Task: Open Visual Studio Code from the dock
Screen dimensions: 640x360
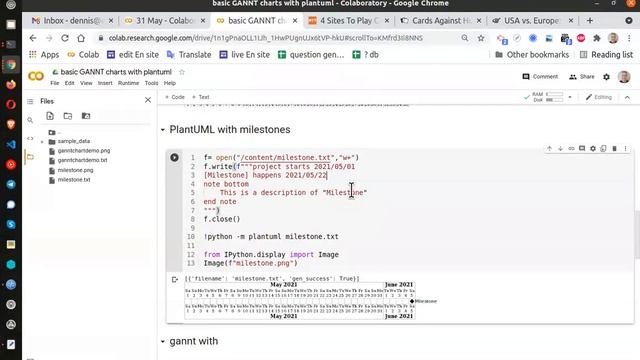Action: click(x=11, y=144)
